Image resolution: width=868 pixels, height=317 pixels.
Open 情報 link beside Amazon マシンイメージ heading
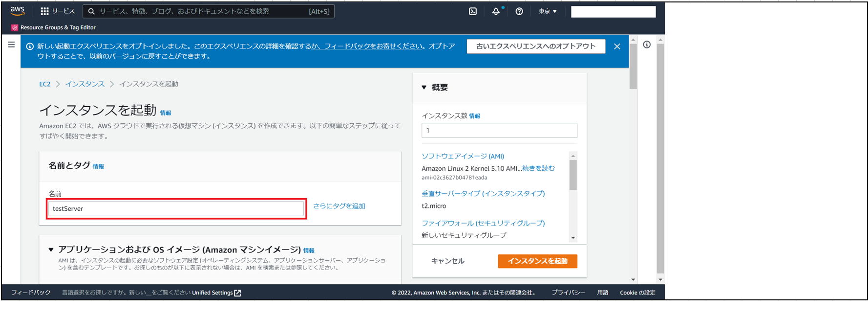[309, 250]
